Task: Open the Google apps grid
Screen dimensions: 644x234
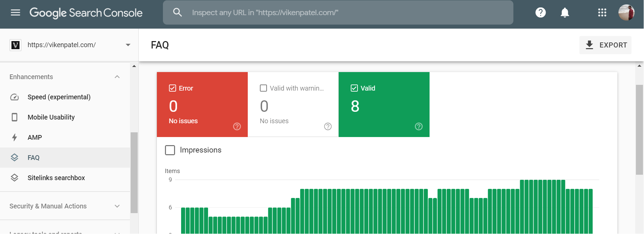Action: pyautogui.click(x=602, y=13)
